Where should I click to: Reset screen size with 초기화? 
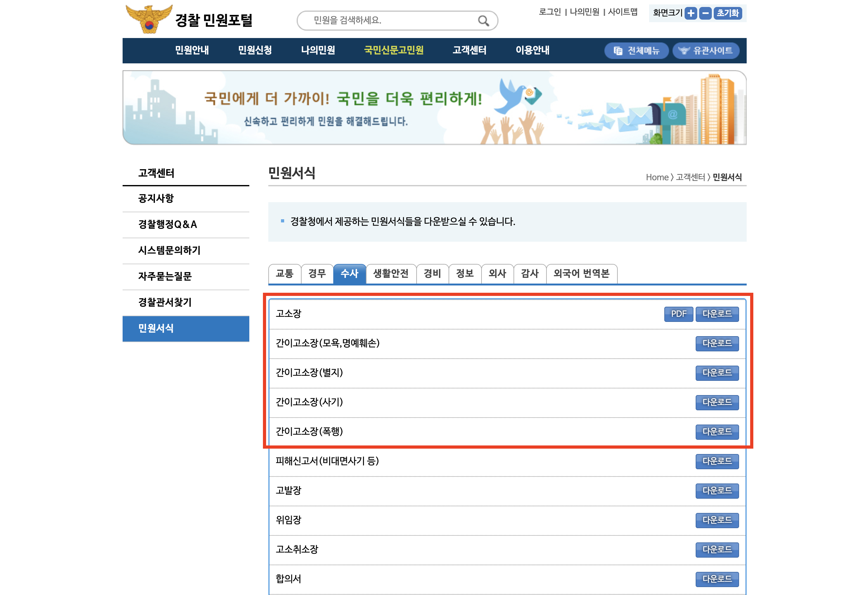click(727, 13)
